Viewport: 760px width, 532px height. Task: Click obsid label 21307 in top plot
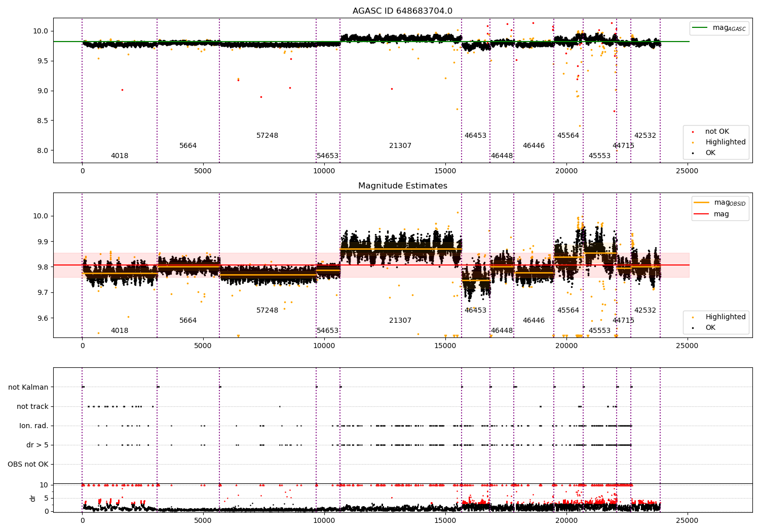coord(400,146)
